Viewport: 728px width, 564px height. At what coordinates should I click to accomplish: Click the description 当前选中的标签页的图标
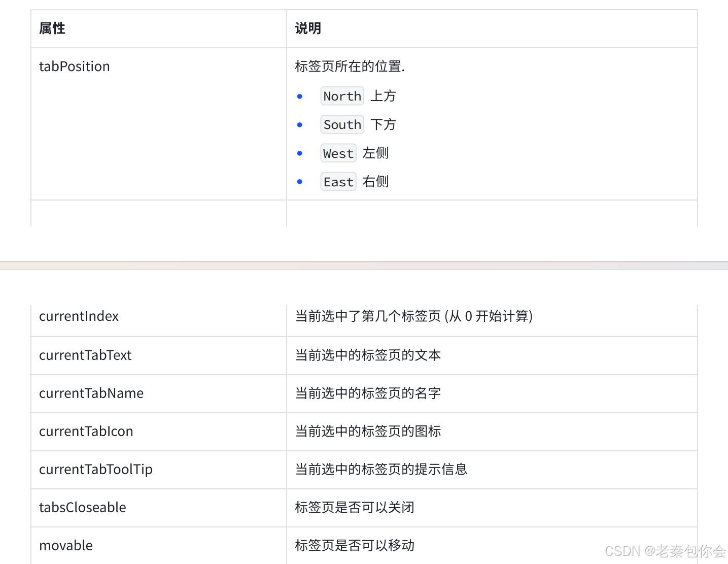368,432
